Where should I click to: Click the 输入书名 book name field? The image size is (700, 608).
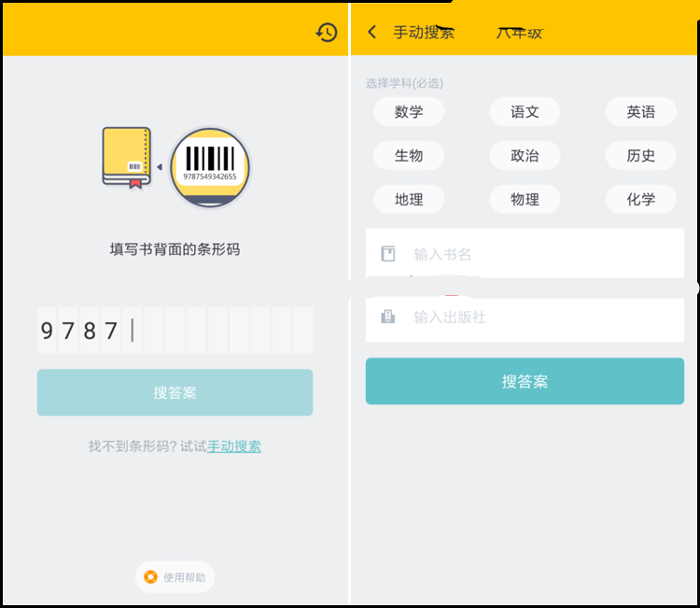[x=525, y=254]
